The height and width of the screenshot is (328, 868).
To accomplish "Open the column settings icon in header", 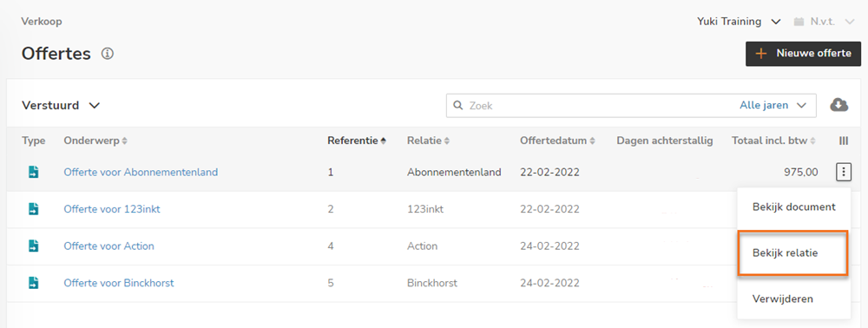I will [844, 141].
